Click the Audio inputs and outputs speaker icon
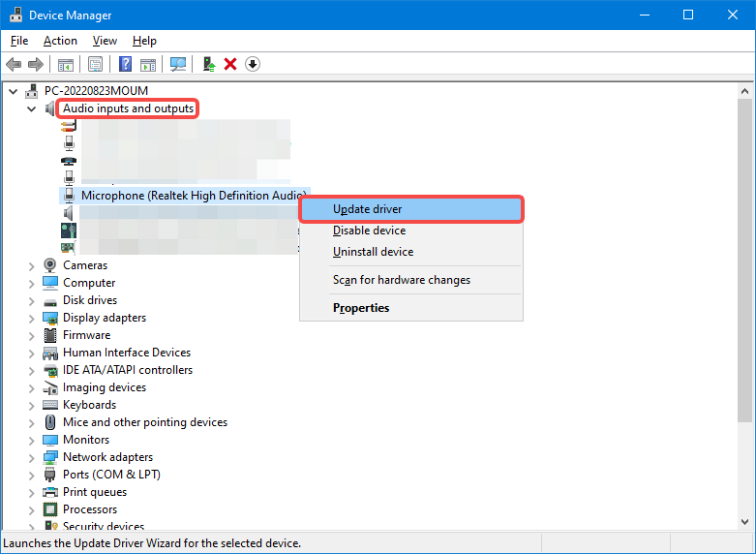The height and width of the screenshot is (554, 756). coord(50,108)
